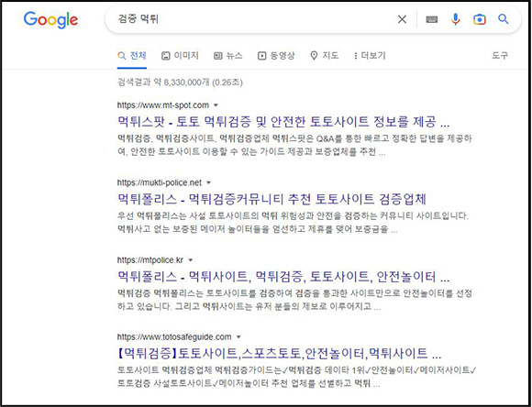The height and width of the screenshot is (407, 532).
Task: Switch to the 지도 tab
Action: click(325, 56)
